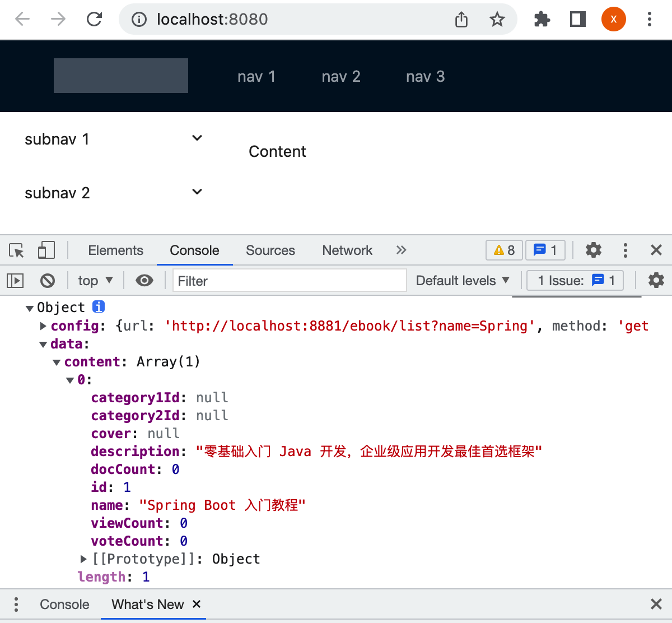Open the drawer three-dot menu
The image size is (672, 623).
16,604
